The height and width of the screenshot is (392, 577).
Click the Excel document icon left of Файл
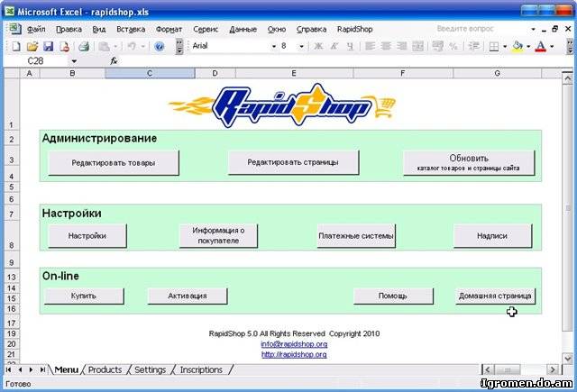[14, 29]
